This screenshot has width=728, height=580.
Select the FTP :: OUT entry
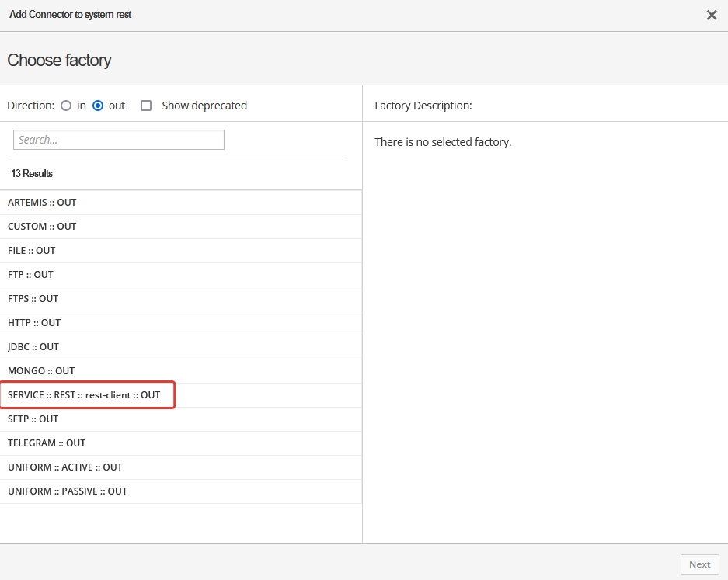click(31, 275)
